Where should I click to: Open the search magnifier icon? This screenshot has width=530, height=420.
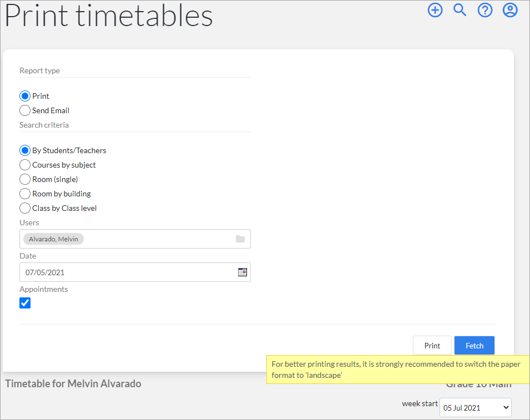(x=460, y=10)
